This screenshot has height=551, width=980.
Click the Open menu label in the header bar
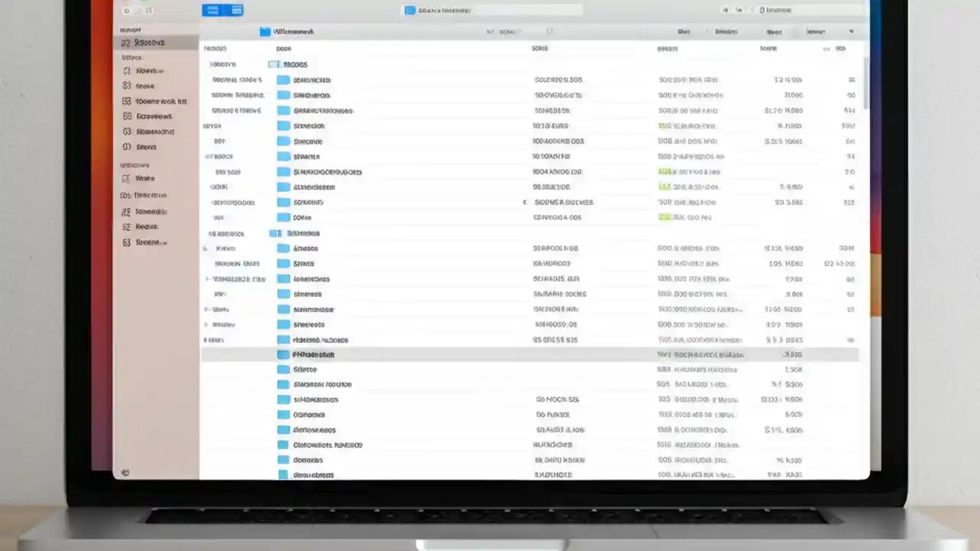coord(774,31)
